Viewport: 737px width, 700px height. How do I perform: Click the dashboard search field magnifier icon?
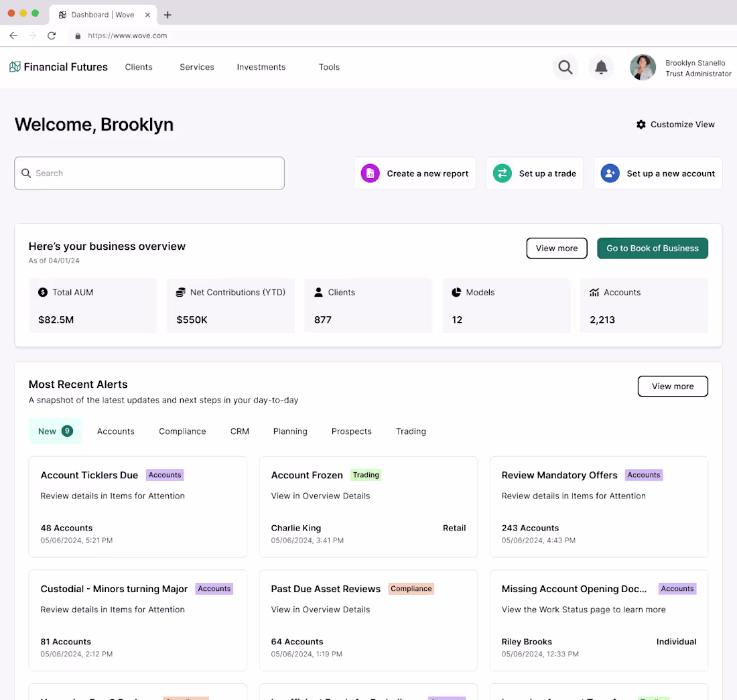26,173
